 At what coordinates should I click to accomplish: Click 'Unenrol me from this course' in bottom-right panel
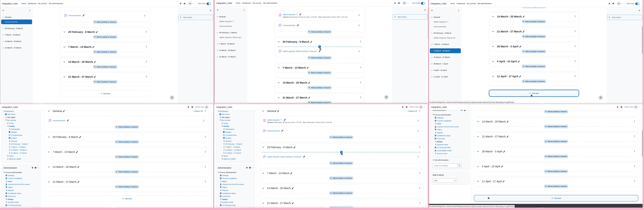coord(448,127)
